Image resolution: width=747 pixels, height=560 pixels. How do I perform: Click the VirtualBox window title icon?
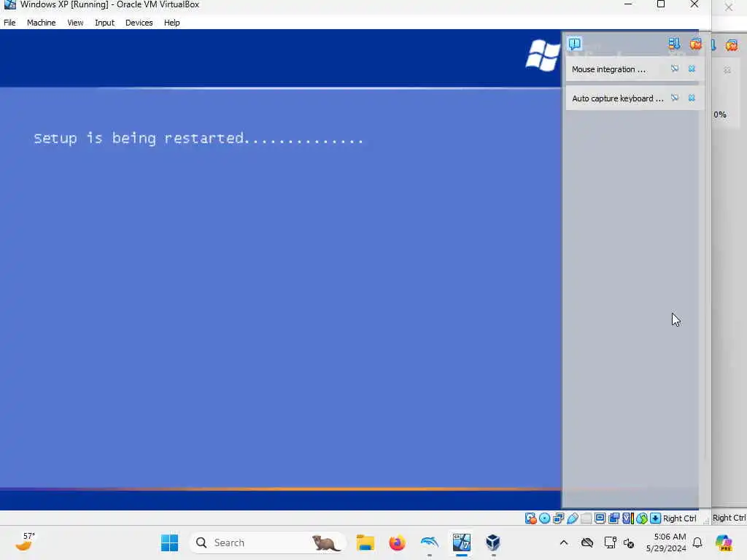tap(9, 5)
